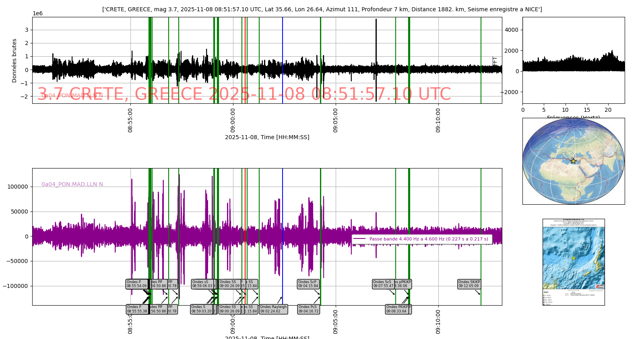Select the Ondes Rayleigh 09:02:24.62 label
The image size is (644, 339).
tap(273, 309)
